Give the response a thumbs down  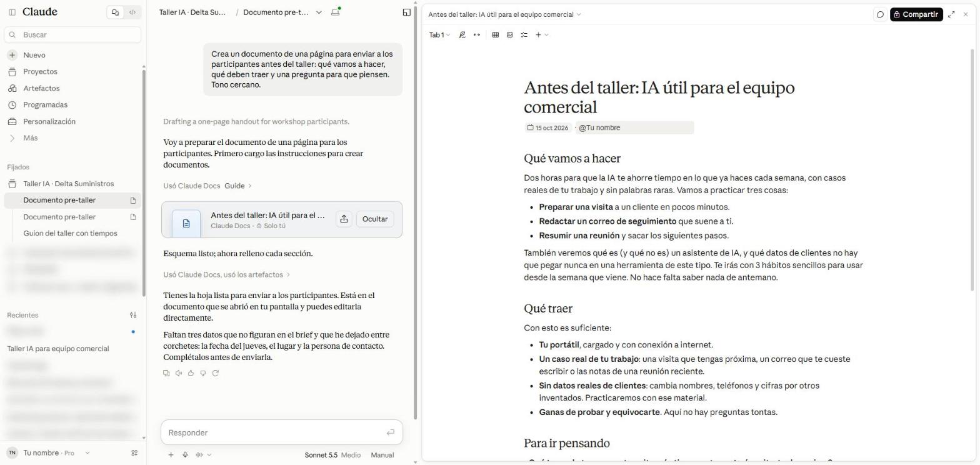pos(203,373)
